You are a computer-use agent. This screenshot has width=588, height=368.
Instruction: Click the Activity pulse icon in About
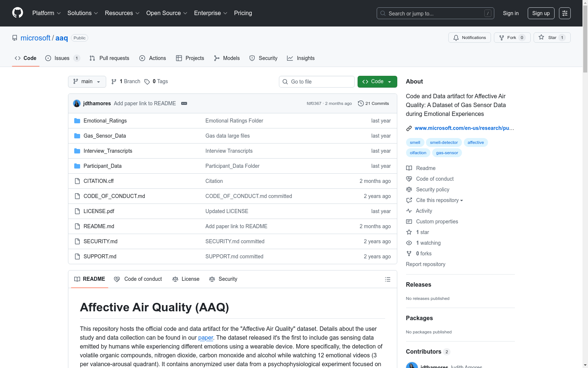[409, 211]
